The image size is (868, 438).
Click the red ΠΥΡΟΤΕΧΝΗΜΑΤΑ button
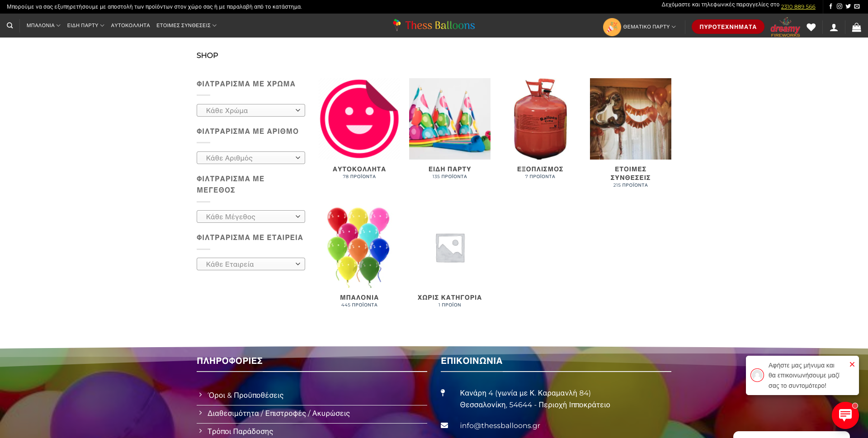[x=727, y=27]
